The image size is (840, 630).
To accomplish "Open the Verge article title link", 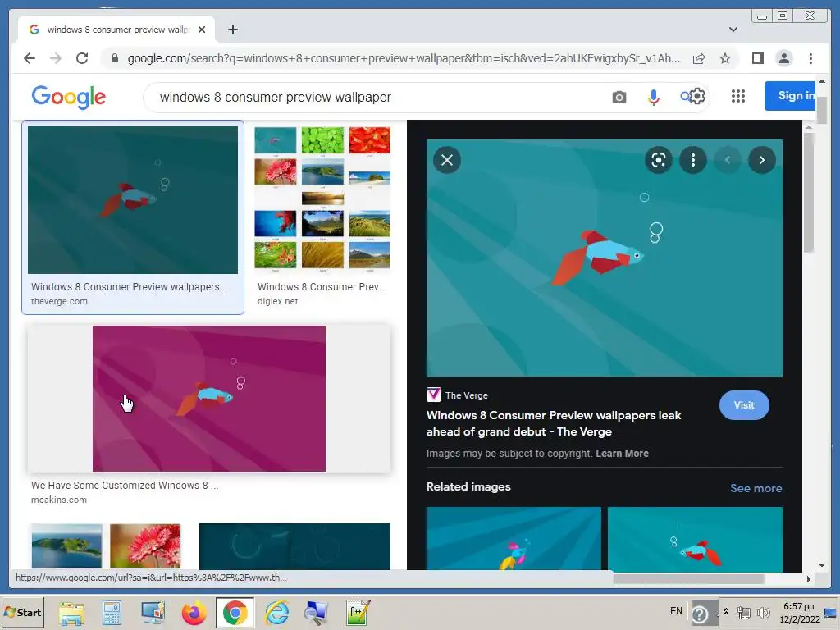I will pos(554,423).
